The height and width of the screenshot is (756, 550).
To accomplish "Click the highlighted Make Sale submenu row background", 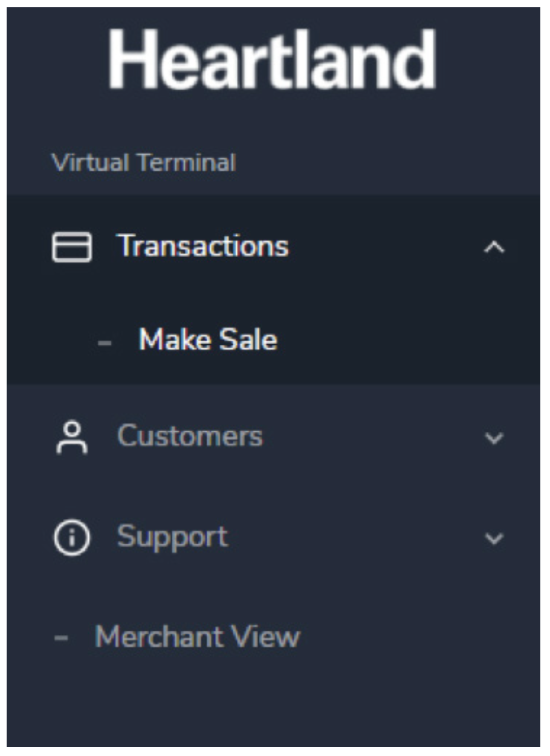I will click(393, 341).
